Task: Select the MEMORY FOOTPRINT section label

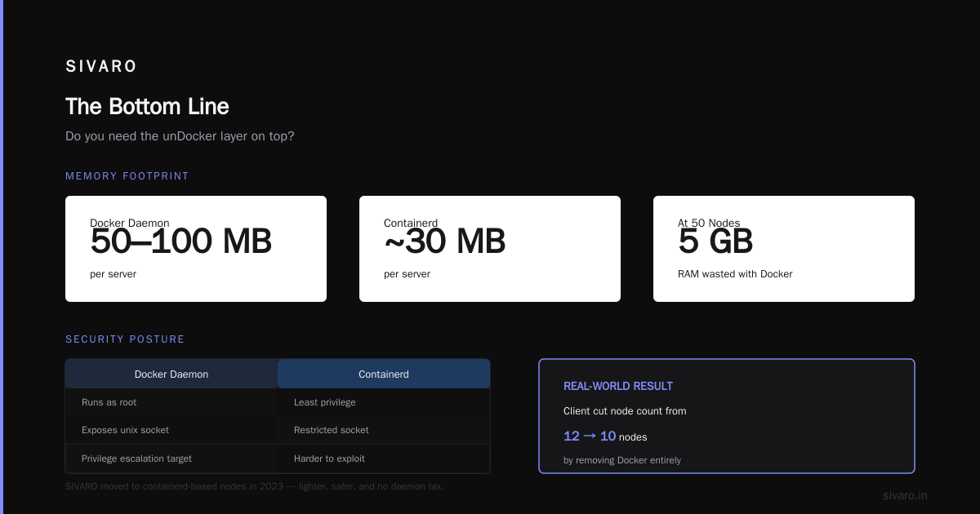Action: tap(127, 176)
